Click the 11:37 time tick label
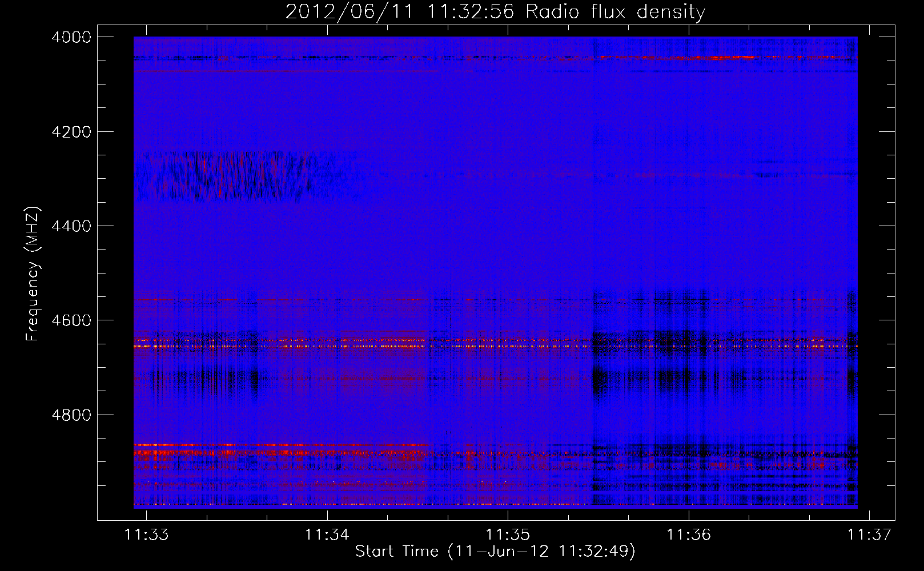Screen dimensions: 924x571 tap(869, 534)
